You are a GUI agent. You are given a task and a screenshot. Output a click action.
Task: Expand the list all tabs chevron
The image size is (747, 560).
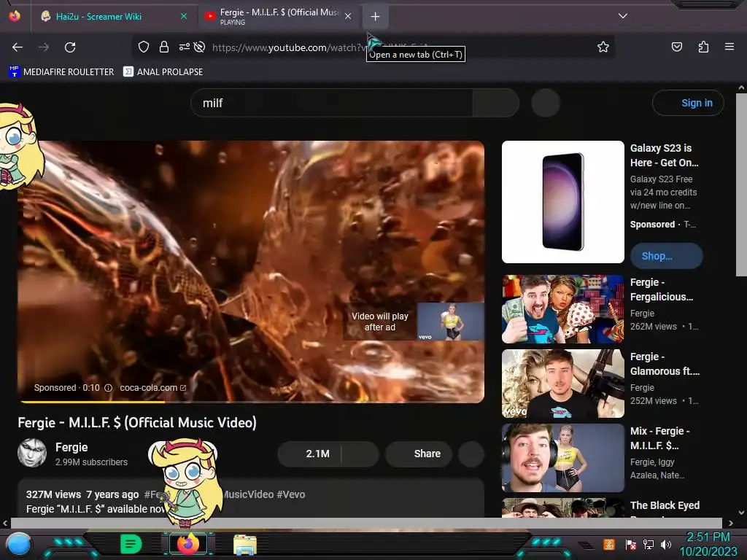click(623, 16)
